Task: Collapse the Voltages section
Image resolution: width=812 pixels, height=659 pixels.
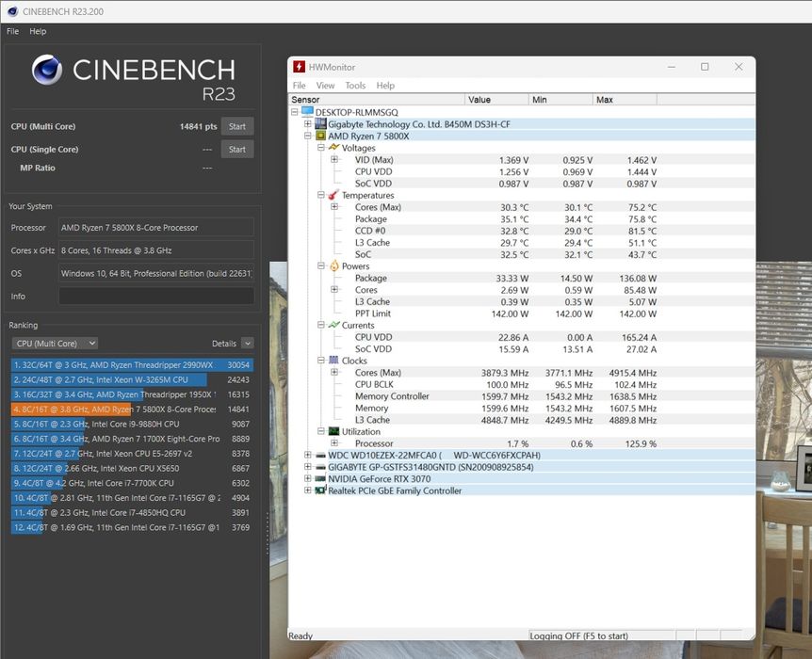Action: click(x=321, y=148)
